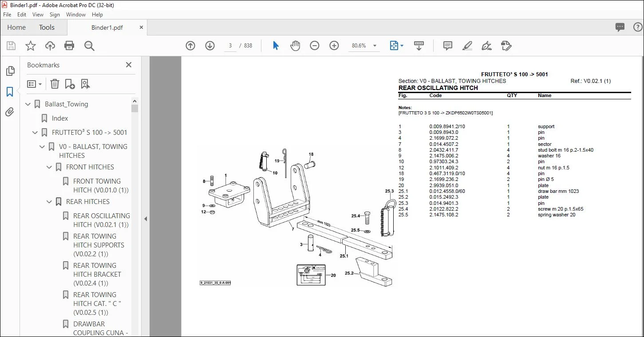Open the REAR TOWING HITCH BRACKET bookmark
Screen dimensions: 644x337
tap(97, 274)
